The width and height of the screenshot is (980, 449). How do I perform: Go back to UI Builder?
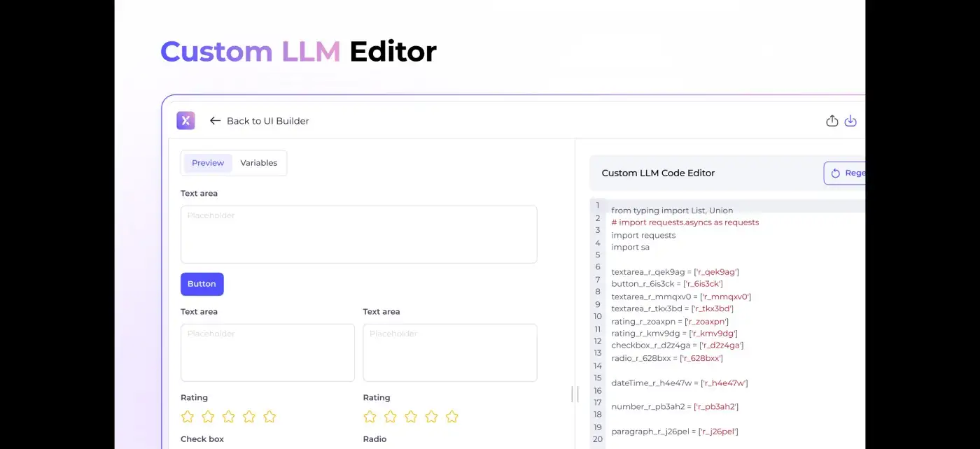(x=259, y=121)
